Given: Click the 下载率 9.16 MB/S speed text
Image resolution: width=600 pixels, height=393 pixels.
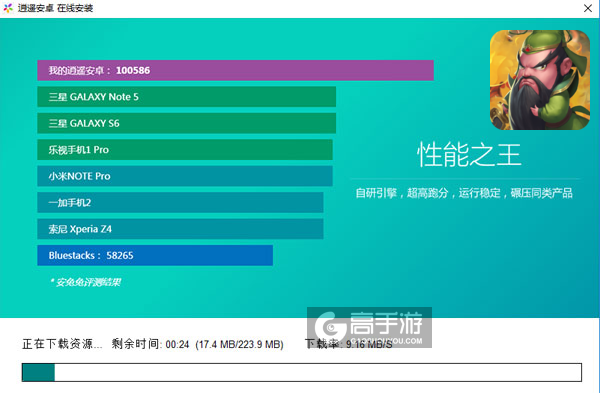Looking at the screenshot, I should coord(348,344).
